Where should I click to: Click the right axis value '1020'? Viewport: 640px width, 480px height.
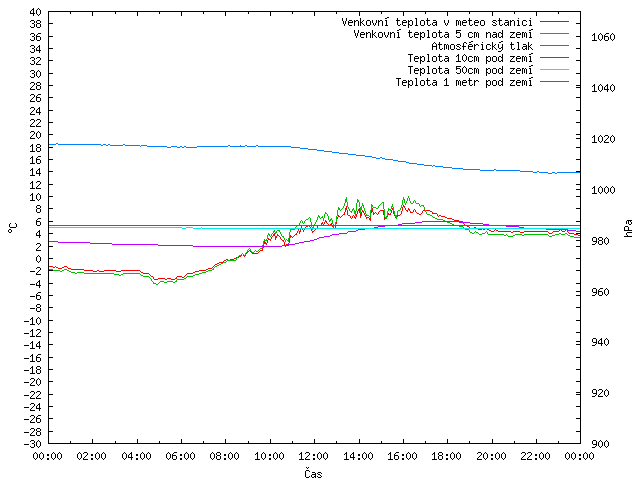coord(603,139)
